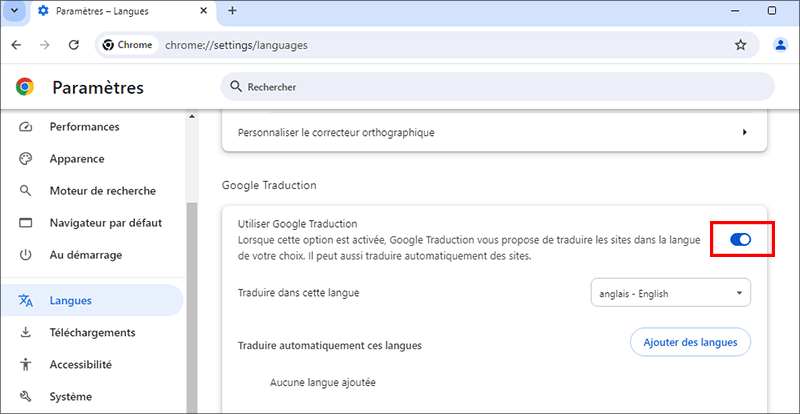Click the Chrome logo beside Paramètres
This screenshot has height=414, width=800.
pos(24,87)
